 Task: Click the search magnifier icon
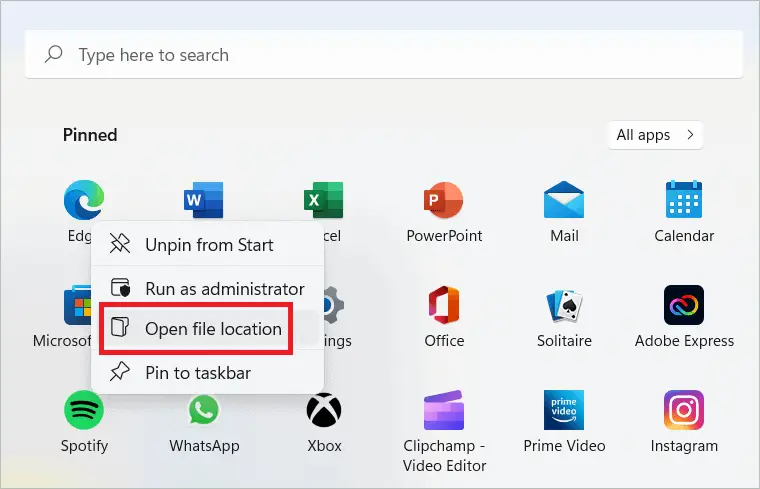[53, 54]
